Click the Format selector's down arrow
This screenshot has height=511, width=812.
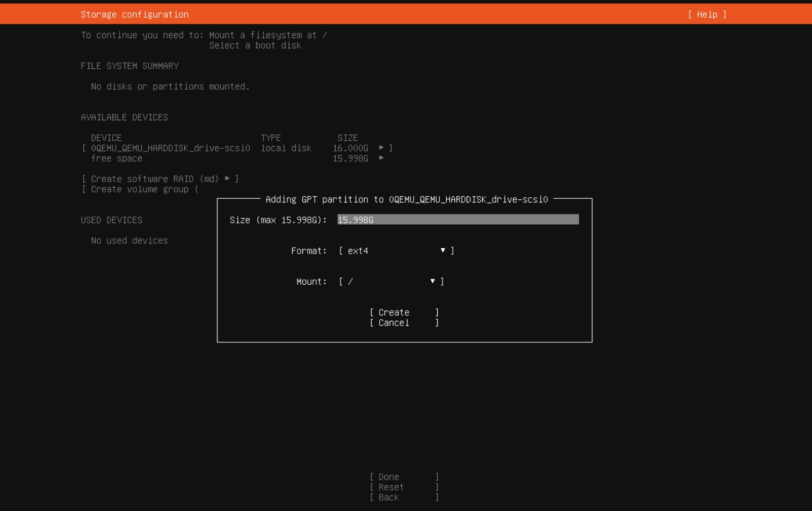pyautogui.click(x=443, y=250)
